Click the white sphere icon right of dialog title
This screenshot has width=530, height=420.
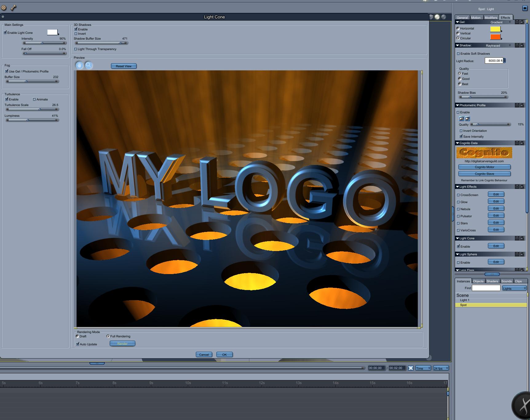437,17
